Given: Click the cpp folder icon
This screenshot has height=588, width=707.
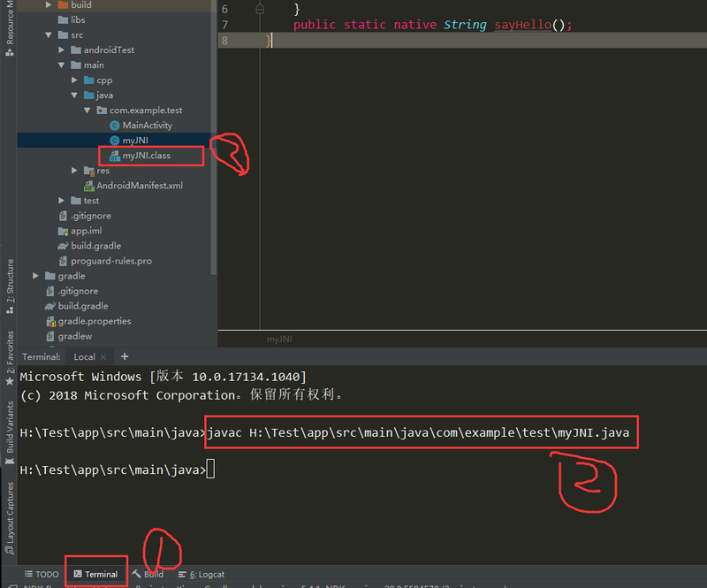Looking at the screenshot, I should pyautogui.click(x=89, y=80).
